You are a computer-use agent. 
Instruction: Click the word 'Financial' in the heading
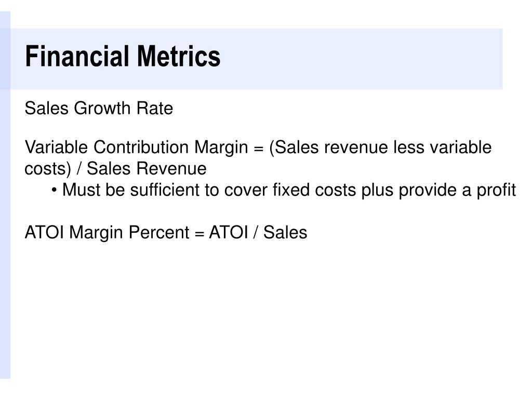coord(78,56)
